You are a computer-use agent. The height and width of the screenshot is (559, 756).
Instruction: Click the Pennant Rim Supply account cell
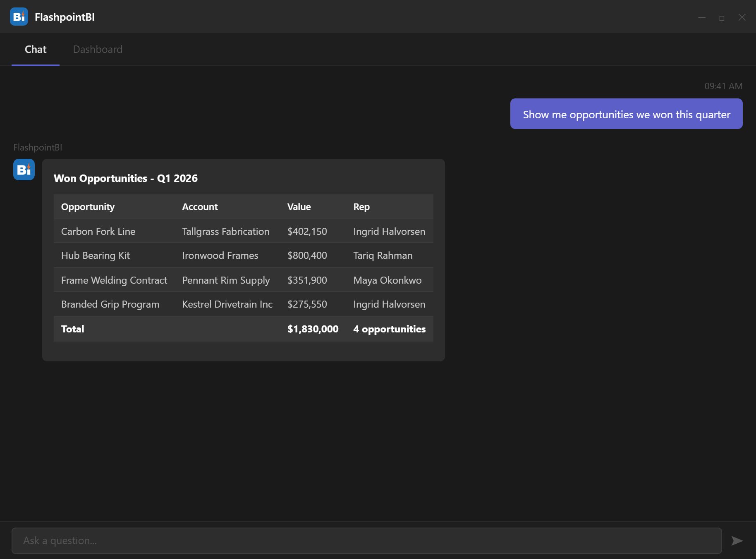coord(226,280)
